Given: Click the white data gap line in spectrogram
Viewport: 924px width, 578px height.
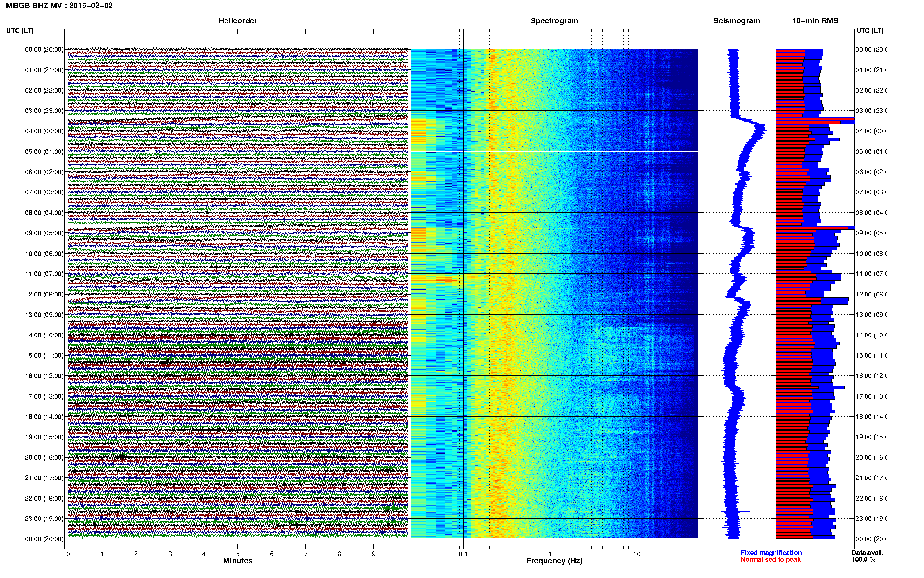Looking at the screenshot, I should tap(554, 152).
